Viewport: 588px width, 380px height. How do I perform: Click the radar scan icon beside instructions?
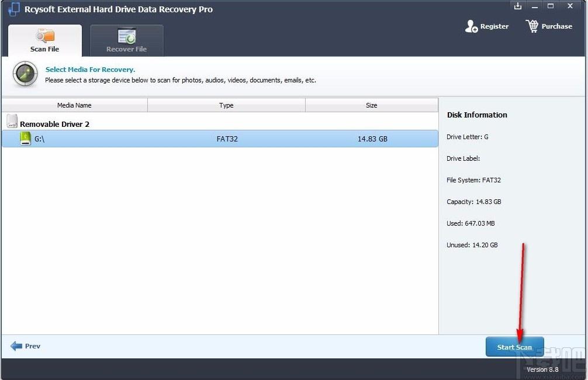pos(25,74)
